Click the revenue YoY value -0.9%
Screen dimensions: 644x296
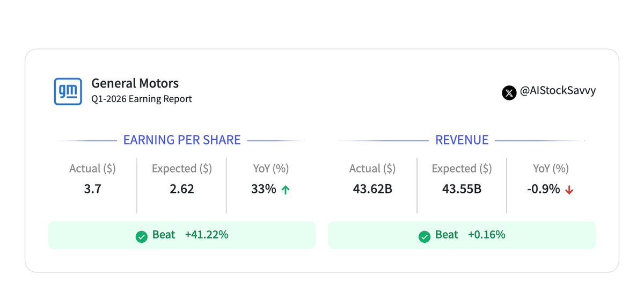[544, 189]
